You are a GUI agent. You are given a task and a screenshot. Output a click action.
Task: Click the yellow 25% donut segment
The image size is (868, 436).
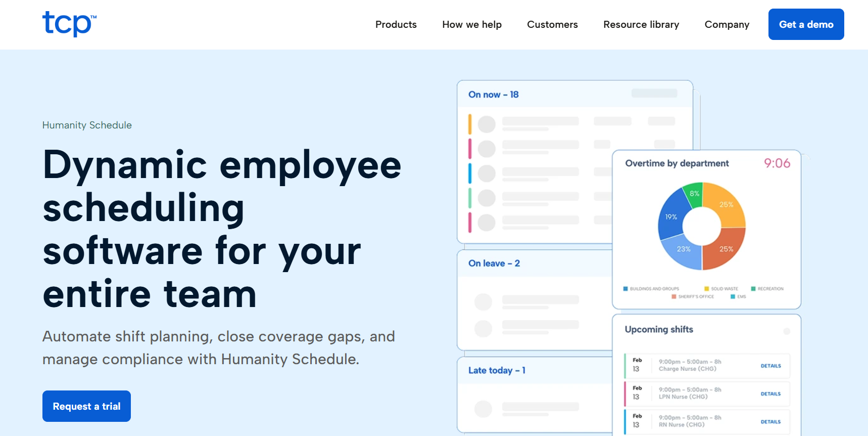pyautogui.click(x=726, y=205)
